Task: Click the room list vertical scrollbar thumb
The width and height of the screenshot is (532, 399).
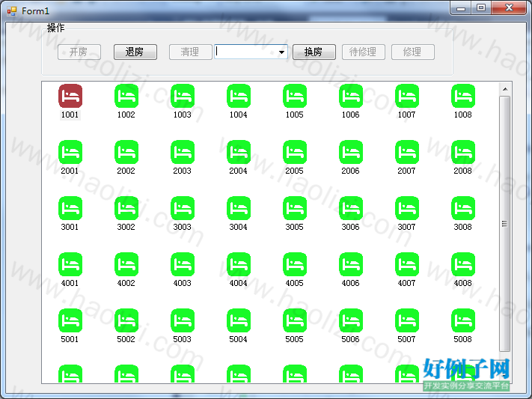Action: click(505, 224)
